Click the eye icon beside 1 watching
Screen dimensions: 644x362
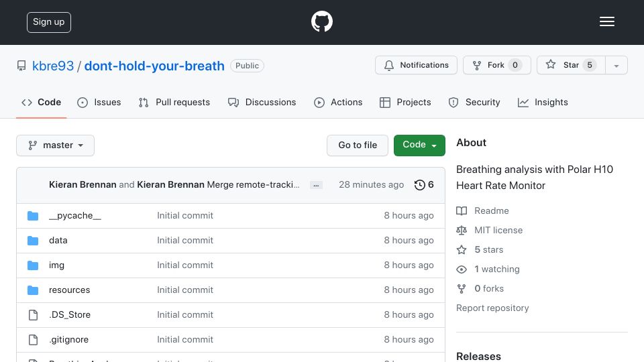[462, 269]
